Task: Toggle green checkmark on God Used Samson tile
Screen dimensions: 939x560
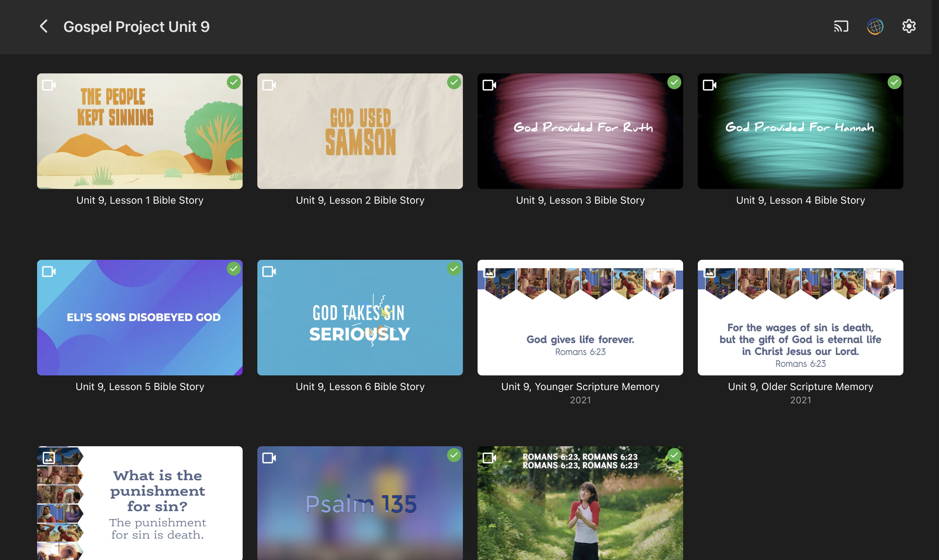Action: (454, 82)
